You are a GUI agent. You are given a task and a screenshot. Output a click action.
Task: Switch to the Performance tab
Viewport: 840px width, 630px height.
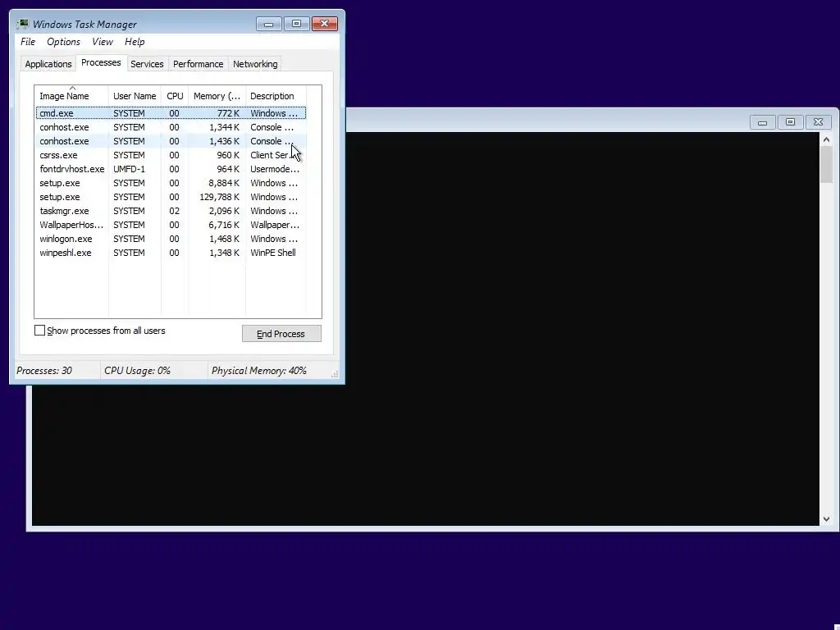click(199, 64)
